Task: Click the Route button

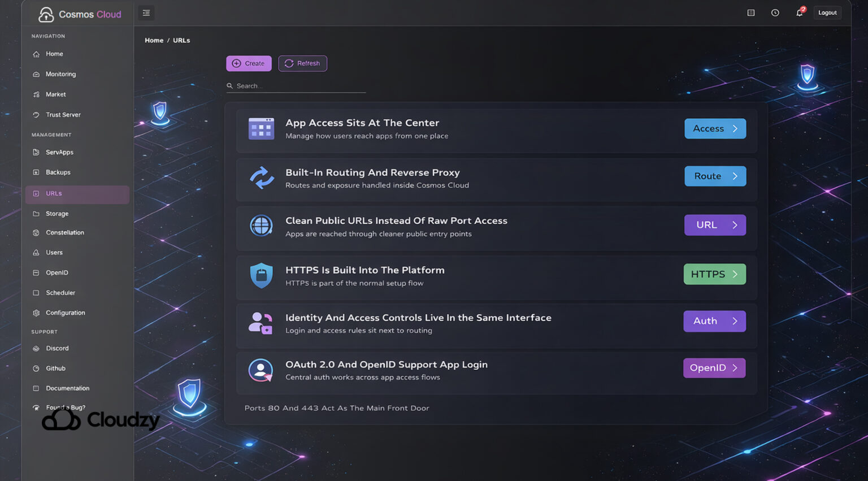Action: (x=715, y=176)
